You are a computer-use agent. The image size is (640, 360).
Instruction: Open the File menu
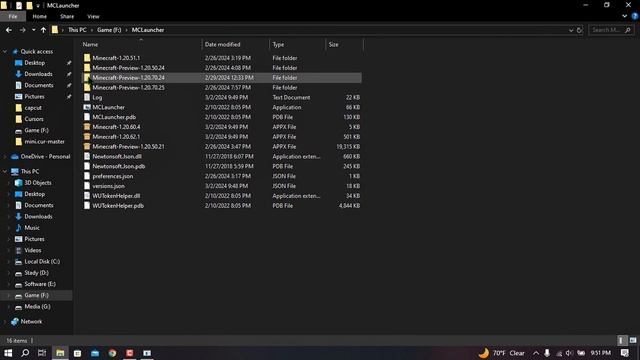point(13,16)
